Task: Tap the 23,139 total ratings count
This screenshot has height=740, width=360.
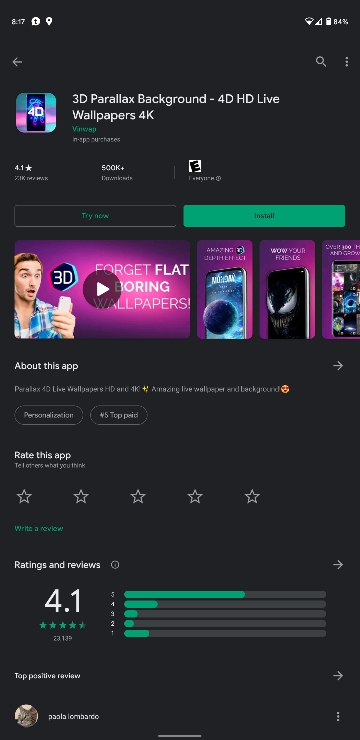Action: (x=63, y=639)
